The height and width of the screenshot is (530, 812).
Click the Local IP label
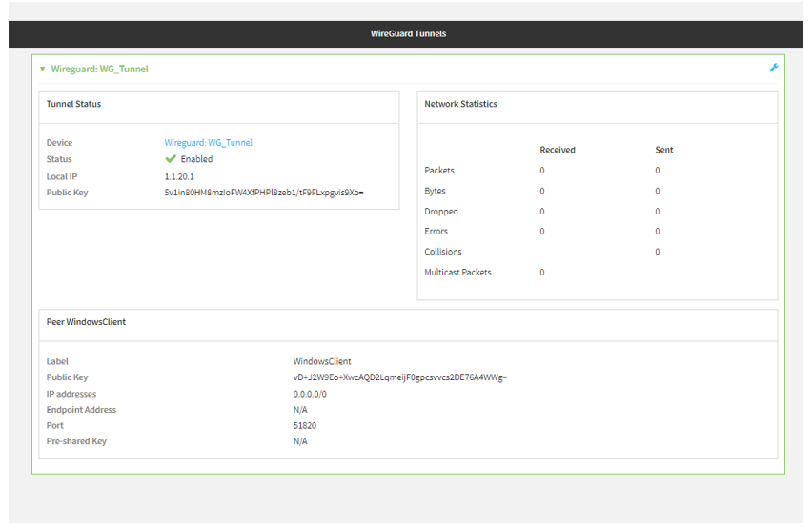[62, 176]
